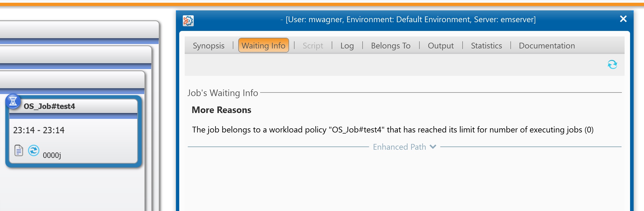Go to the Belongs To tab
The height and width of the screenshot is (211, 644).
pyautogui.click(x=390, y=46)
